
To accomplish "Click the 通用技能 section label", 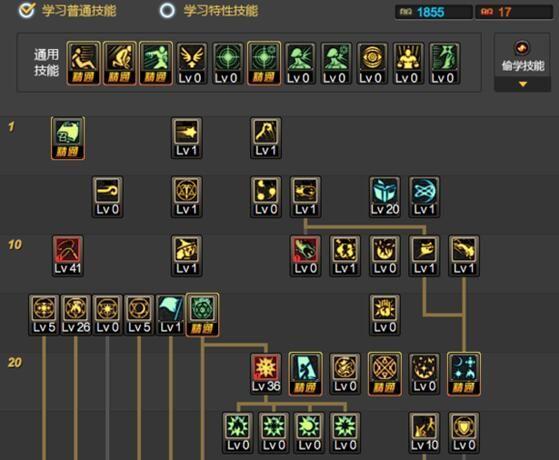I will [x=46, y=62].
